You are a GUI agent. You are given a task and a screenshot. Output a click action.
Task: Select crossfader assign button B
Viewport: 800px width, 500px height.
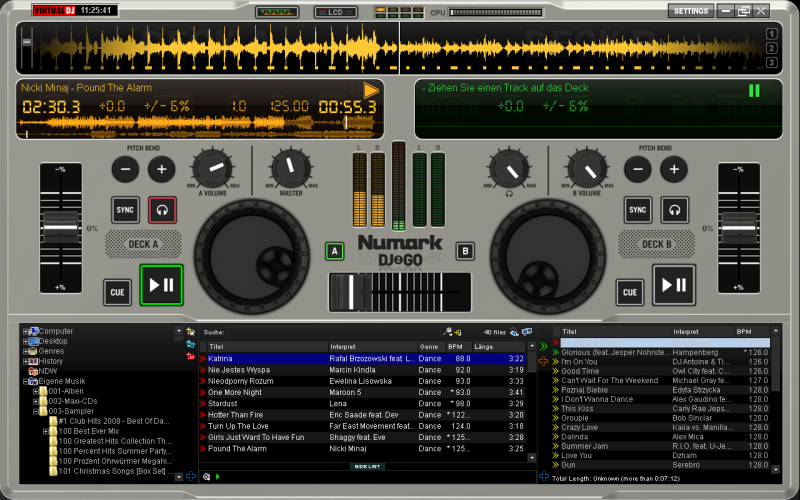(465, 251)
